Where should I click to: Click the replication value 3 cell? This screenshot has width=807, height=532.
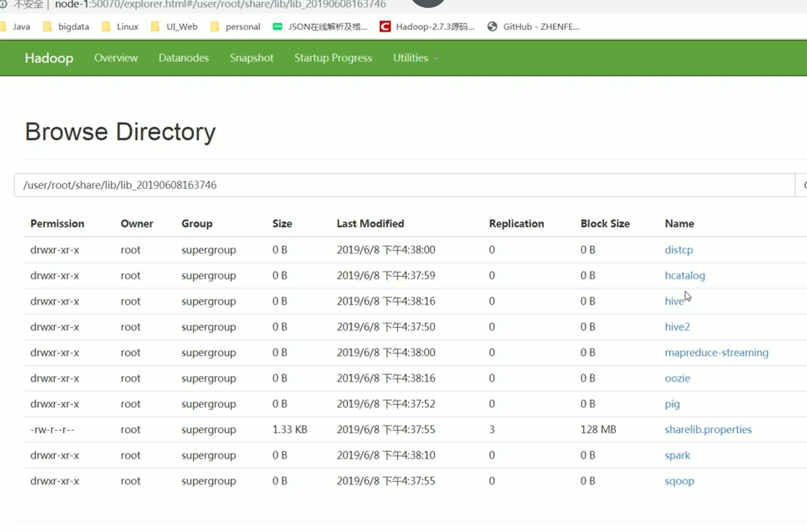pyautogui.click(x=492, y=429)
